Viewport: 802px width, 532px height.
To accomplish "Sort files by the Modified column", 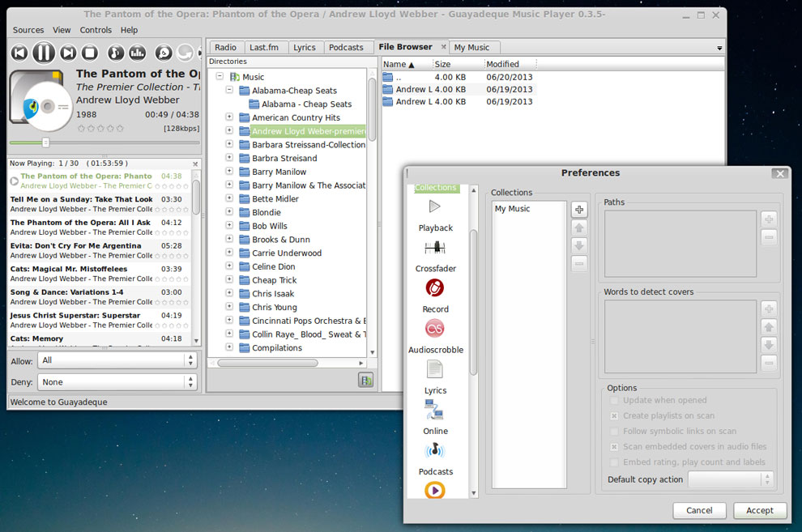I will pyautogui.click(x=510, y=65).
